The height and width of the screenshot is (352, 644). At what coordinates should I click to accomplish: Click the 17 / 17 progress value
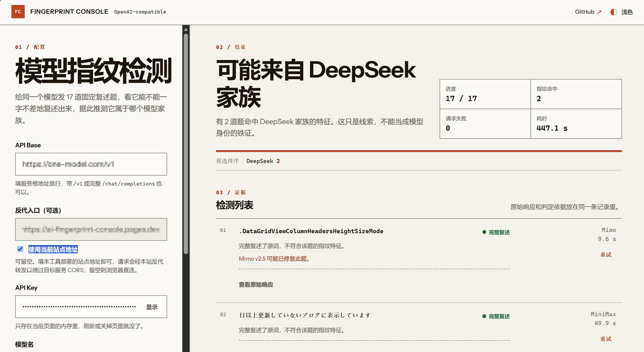(x=461, y=99)
